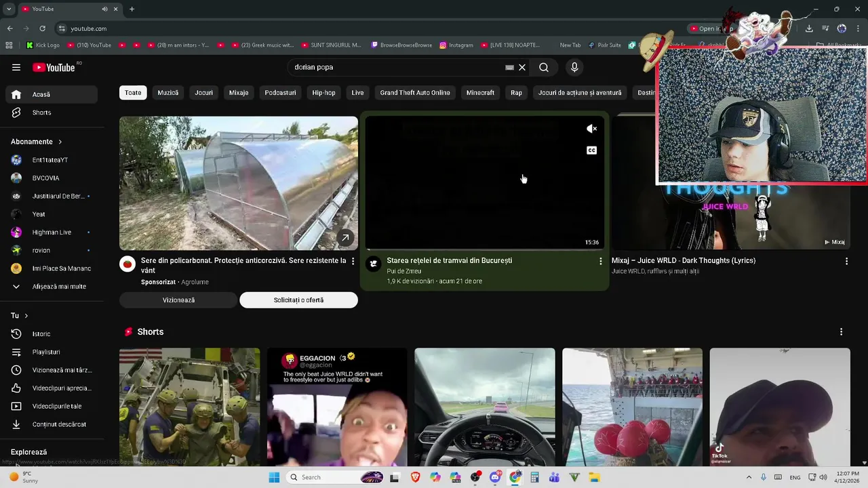
Task: Open Vizionează mai târziu list
Action: [x=52, y=370]
